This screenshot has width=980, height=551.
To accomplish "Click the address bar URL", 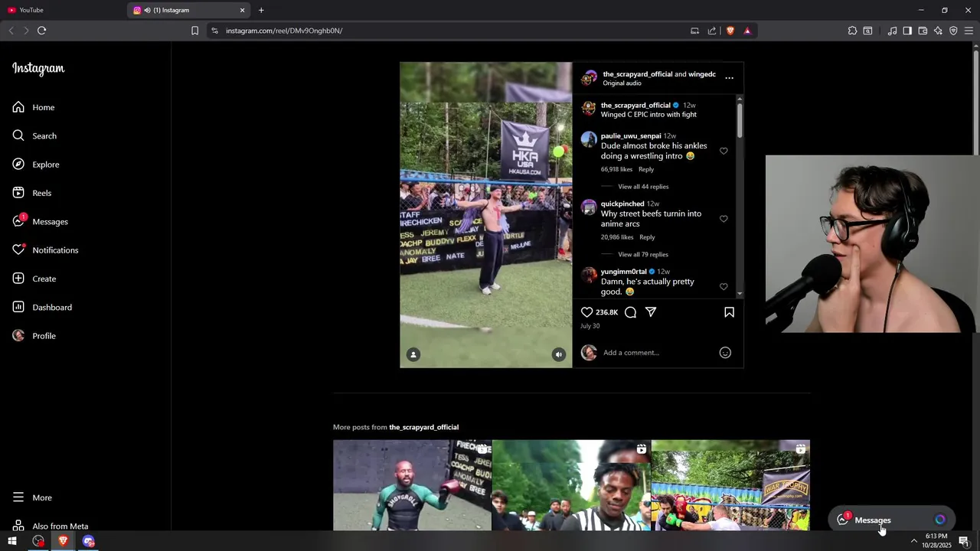I will pos(284,31).
